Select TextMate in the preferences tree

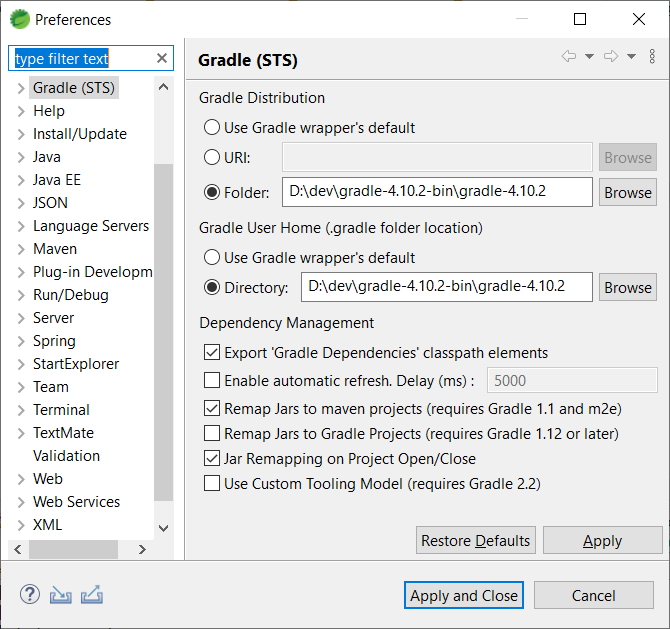tap(63, 433)
